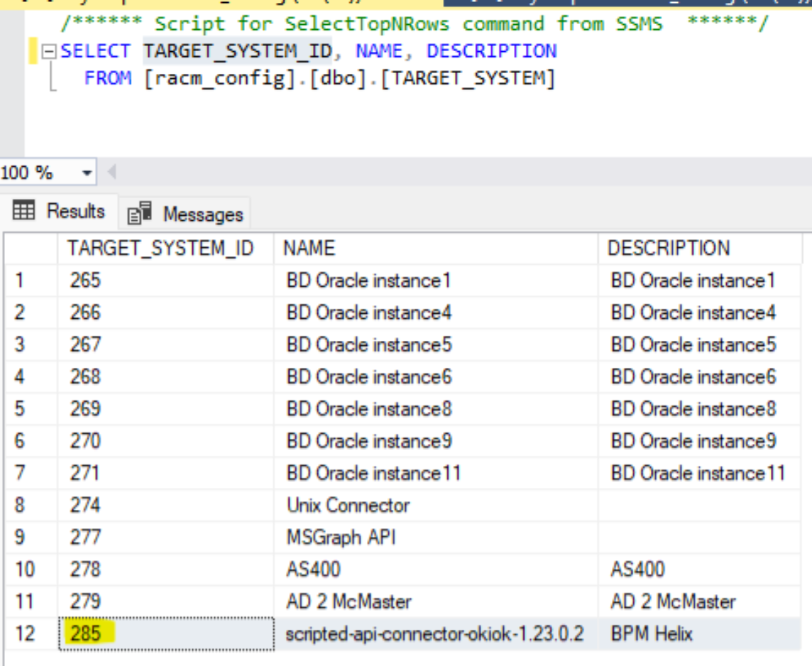Select row header 1
This screenshot has height=666, width=812.
click(31, 280)
